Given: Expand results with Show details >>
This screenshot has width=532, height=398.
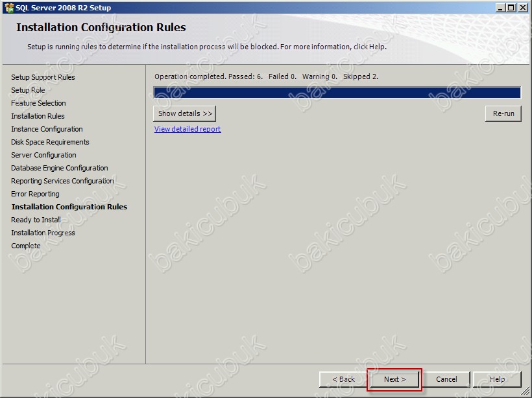Looking at the screenshot, I should 185,113.
